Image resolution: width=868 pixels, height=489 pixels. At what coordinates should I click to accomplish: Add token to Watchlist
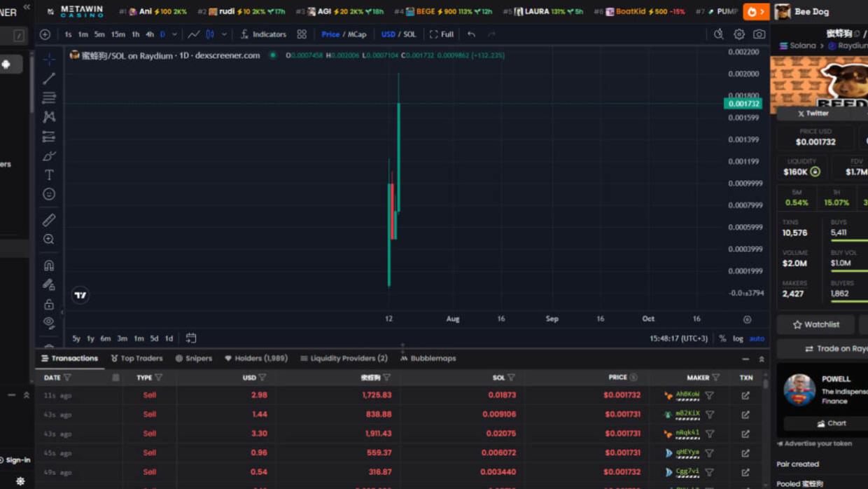tap(815, 324)
